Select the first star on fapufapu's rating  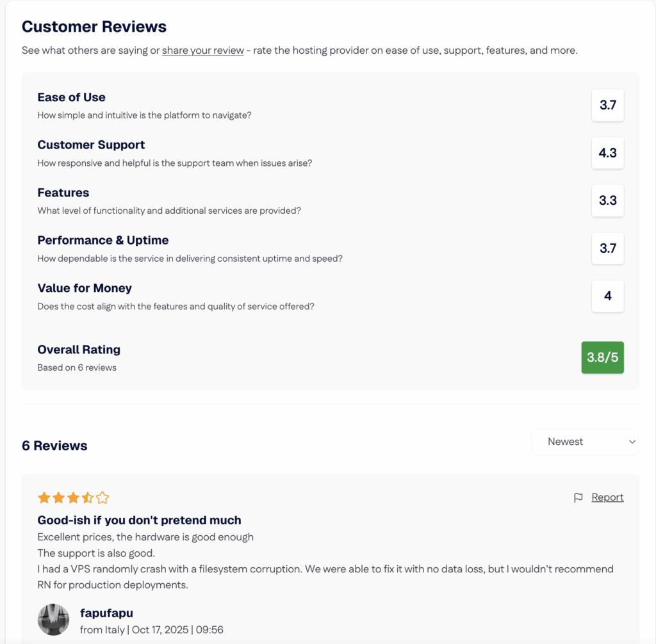tap(44, 497)
